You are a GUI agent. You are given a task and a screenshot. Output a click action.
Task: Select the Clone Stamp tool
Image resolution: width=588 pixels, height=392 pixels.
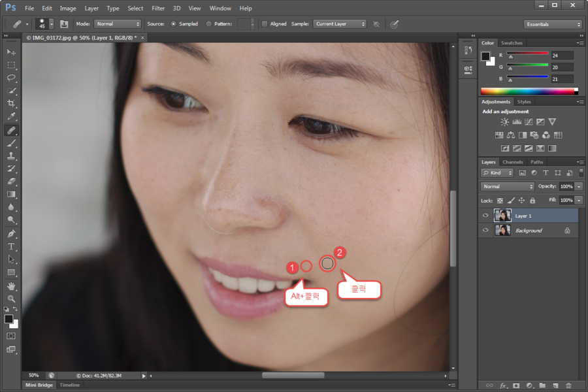point(11,155)
